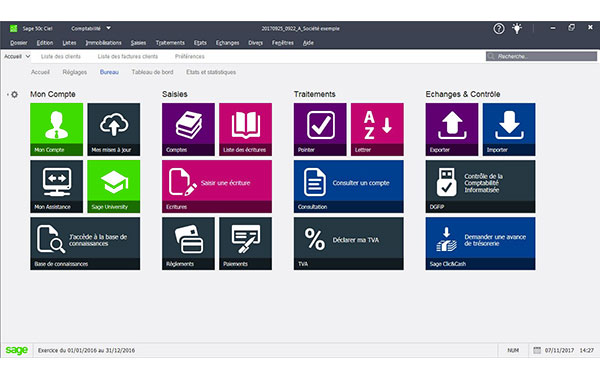Open the Listes menu
Viewport: 600px width, 380px height.
[69, 43]
